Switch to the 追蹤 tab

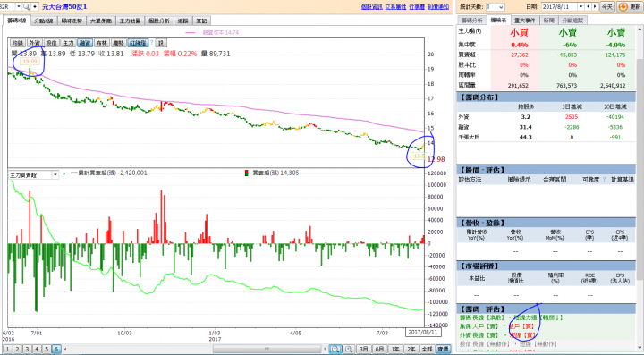coord(182,21)
